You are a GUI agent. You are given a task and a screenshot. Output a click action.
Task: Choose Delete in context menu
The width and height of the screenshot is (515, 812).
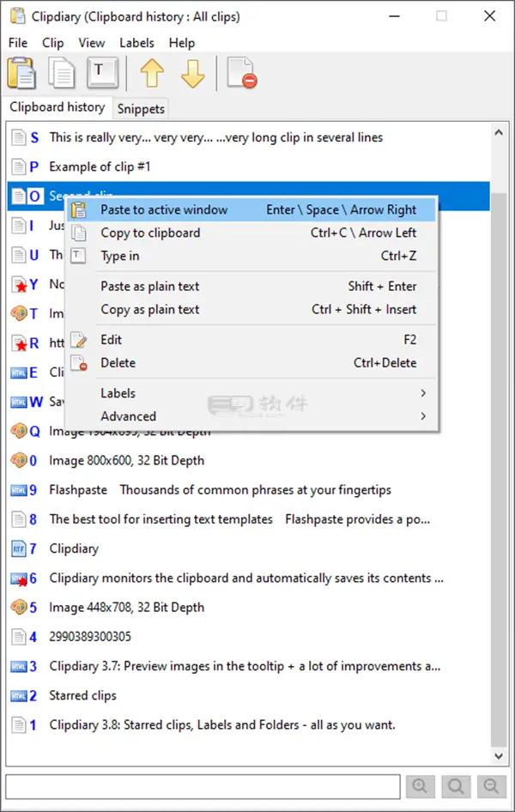click(251, 363)
